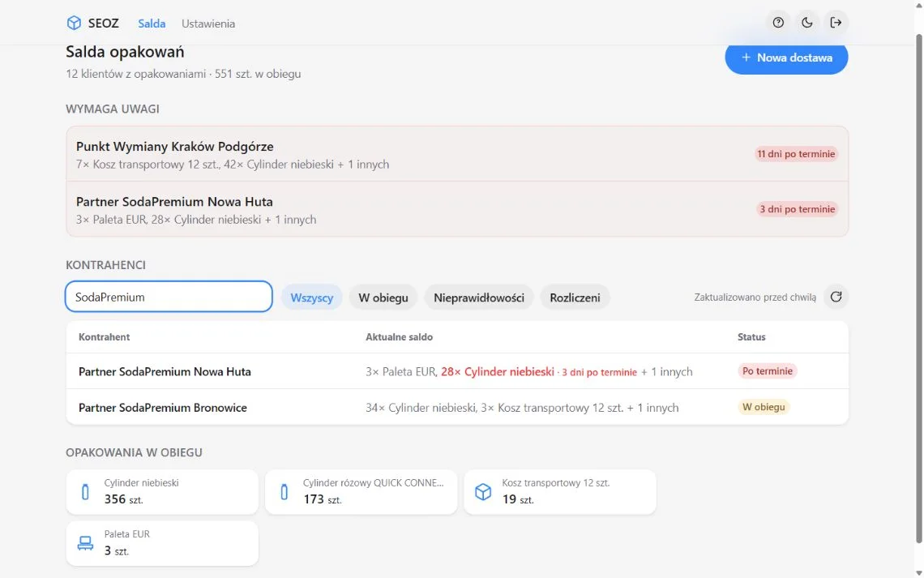Click the Po terminie status badge

768,371
